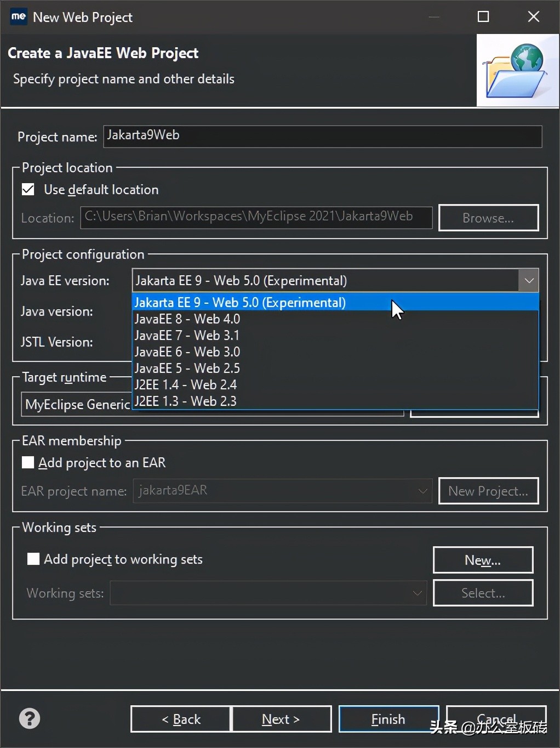Click Finish to create the project
The height and width of the screenshot is (748, 560).
[x=388, y=719]
